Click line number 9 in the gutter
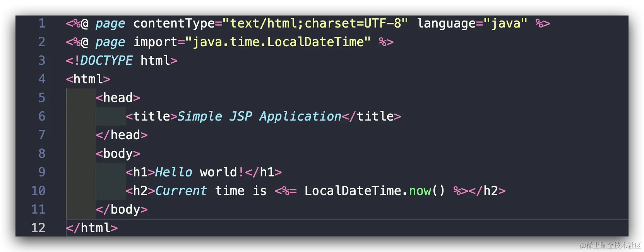This screenshot has height=252, width=644. (x=42, y=172)
